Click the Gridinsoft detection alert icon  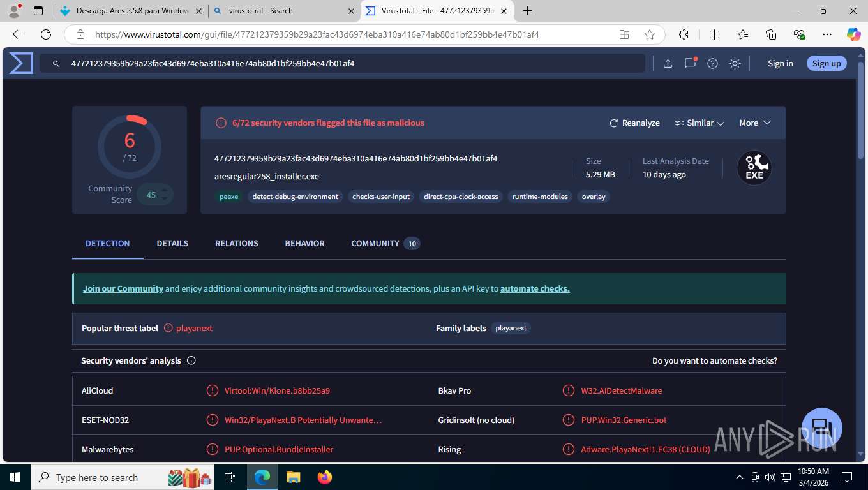coord(569,420)
